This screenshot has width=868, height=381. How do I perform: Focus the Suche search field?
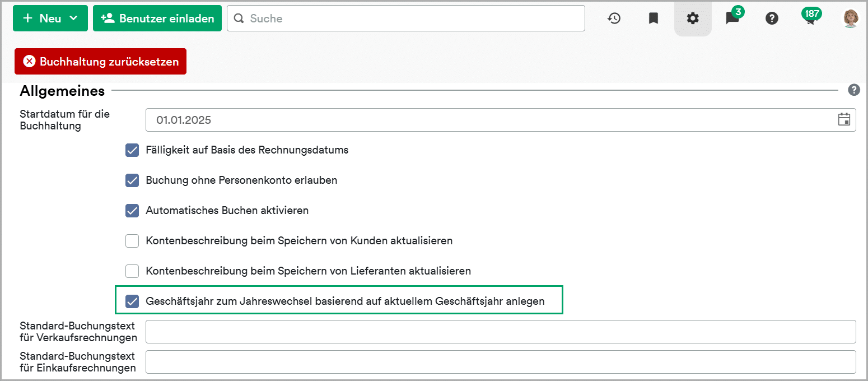tap(406, 18)
